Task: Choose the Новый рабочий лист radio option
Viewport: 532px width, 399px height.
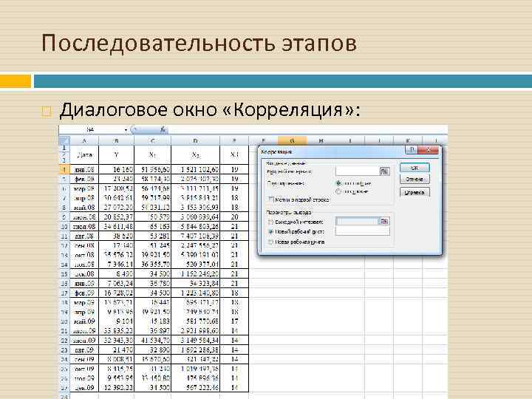Action: (270, 232)
